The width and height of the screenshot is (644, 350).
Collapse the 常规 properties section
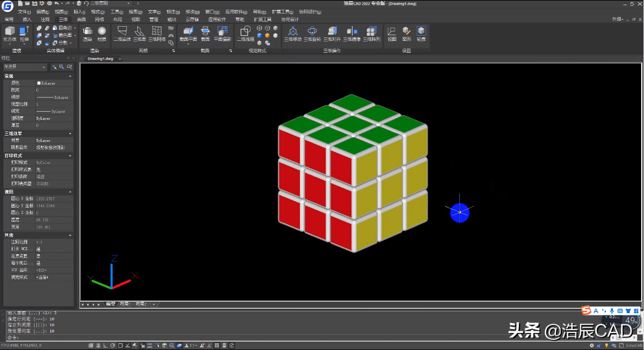coord(70,77)
